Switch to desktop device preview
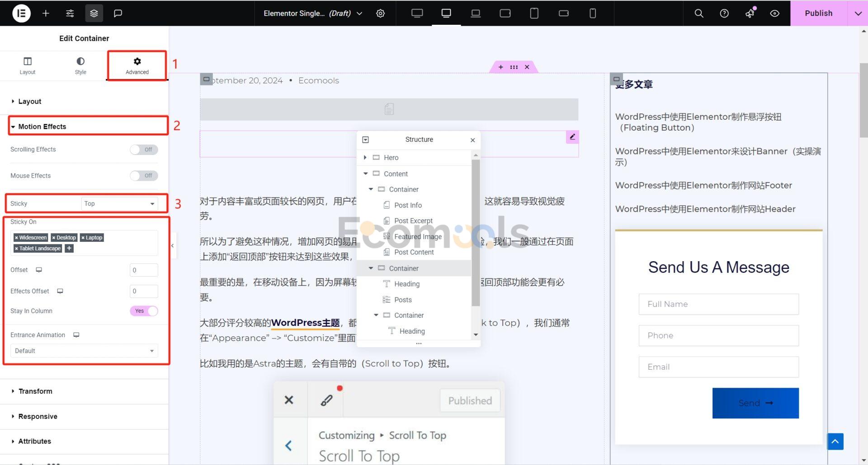The width and height of the screenshot is (868, 465). point(446,13)
